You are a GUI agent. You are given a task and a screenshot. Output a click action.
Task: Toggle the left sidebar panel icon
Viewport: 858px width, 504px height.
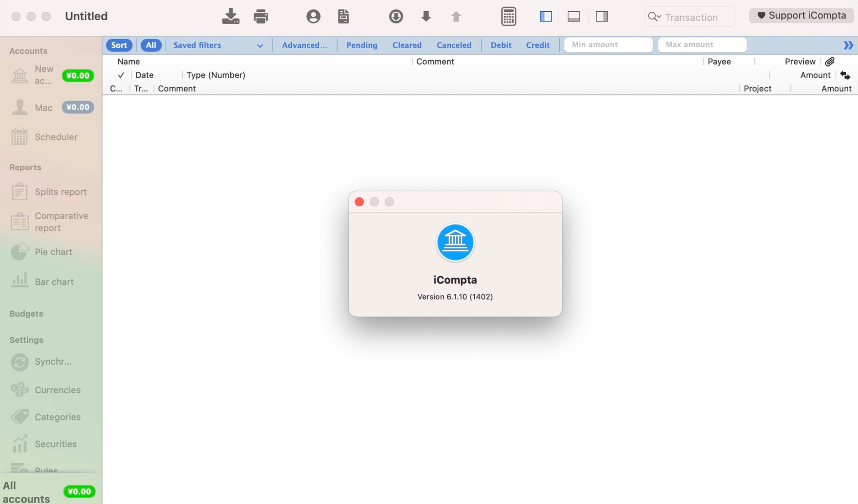[546, 16]
